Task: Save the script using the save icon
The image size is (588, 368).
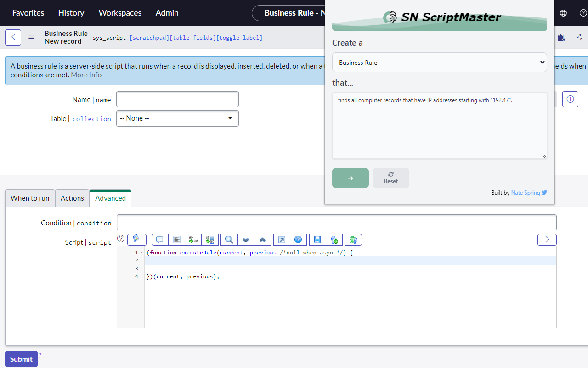Action: coord(317,239)
